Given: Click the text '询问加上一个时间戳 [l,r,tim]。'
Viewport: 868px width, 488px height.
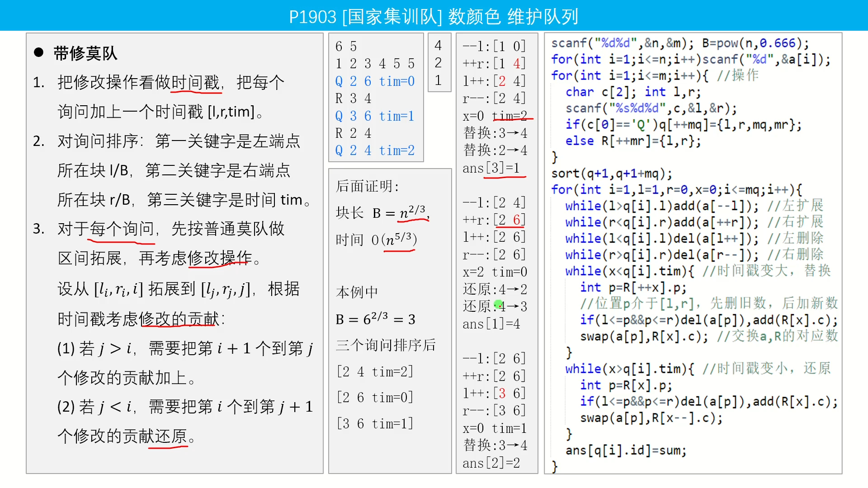Looking at the screenshot, I should 160,112.
